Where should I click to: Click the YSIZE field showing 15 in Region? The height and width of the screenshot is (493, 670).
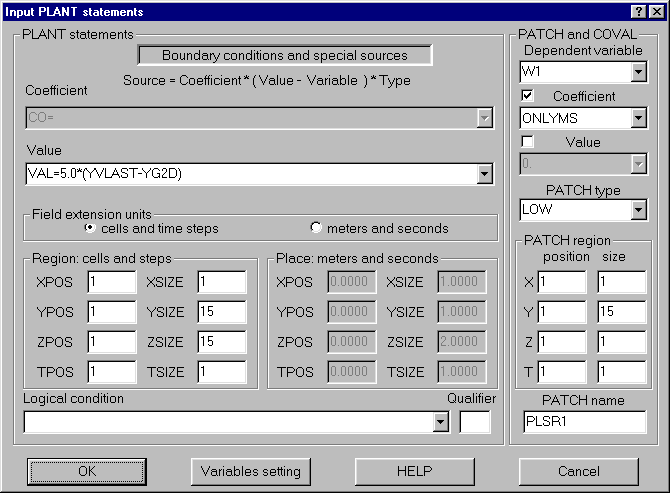[222, 312]
